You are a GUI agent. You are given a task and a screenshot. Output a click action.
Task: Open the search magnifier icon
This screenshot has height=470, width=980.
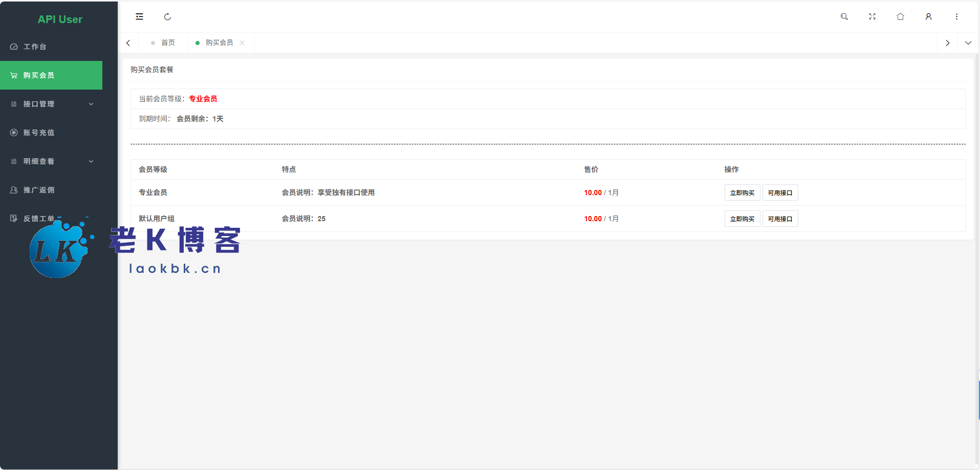tap(844, 17)
